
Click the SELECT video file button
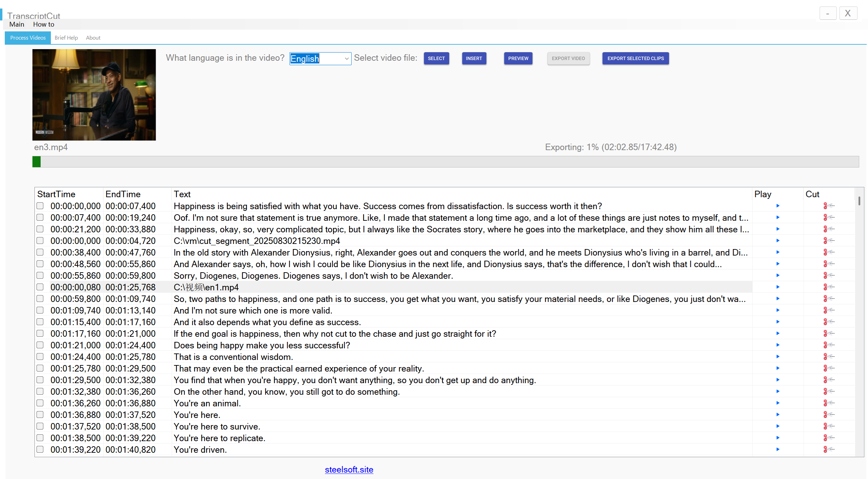tap(436, 58)
